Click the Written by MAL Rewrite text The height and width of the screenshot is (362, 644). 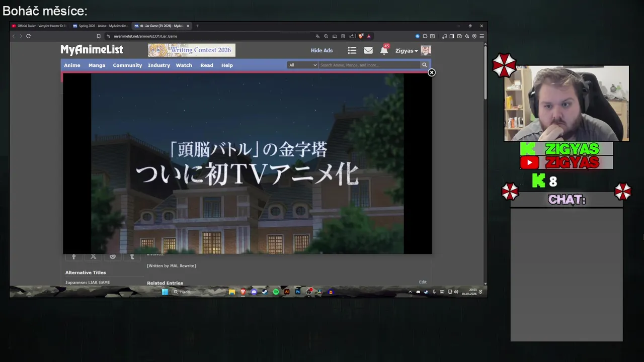click(172, 265)
